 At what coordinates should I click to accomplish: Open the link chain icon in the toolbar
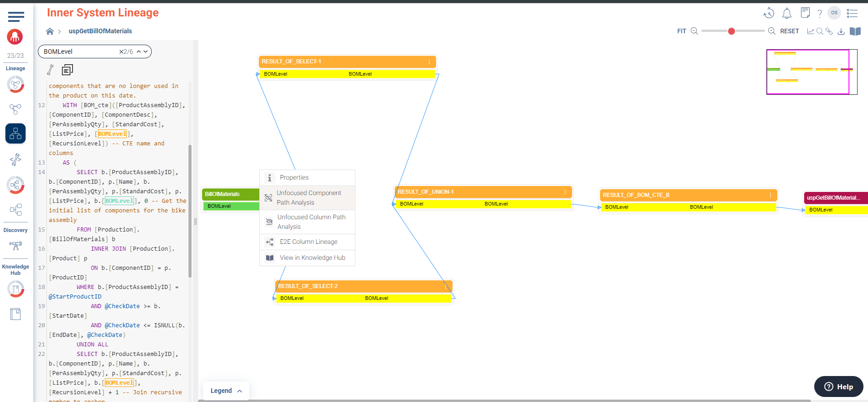coord(829,31)
